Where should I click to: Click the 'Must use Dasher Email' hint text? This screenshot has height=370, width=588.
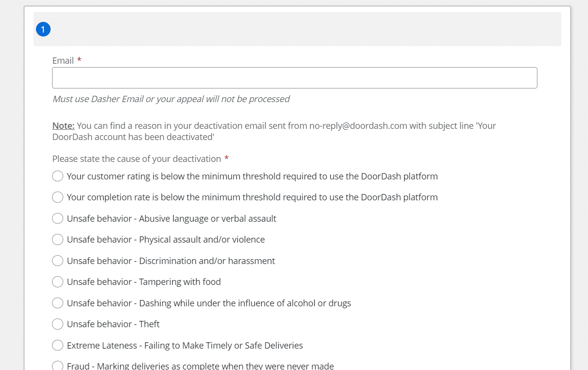click(x=171, y=99)
